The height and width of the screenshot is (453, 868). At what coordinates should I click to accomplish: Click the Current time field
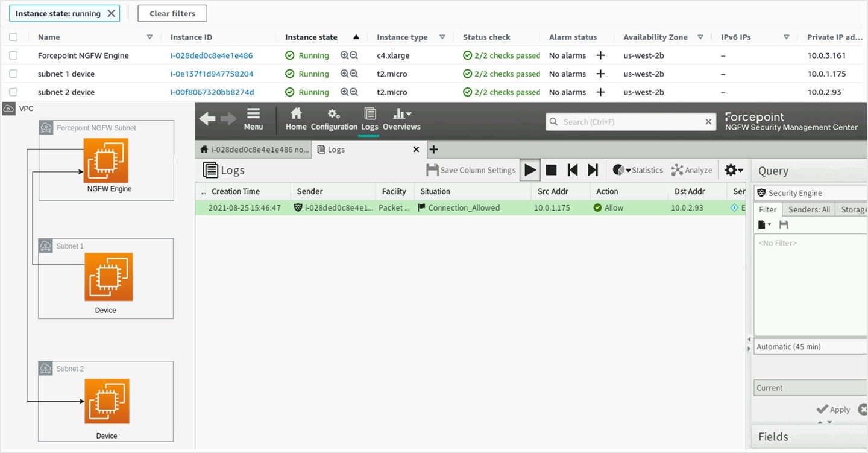tap(810, 388)
